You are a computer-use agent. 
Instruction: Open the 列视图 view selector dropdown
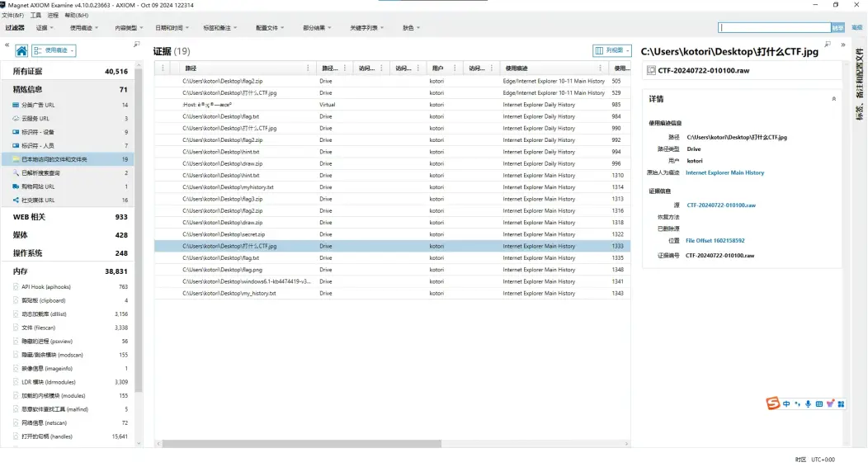tap(611, 51)
